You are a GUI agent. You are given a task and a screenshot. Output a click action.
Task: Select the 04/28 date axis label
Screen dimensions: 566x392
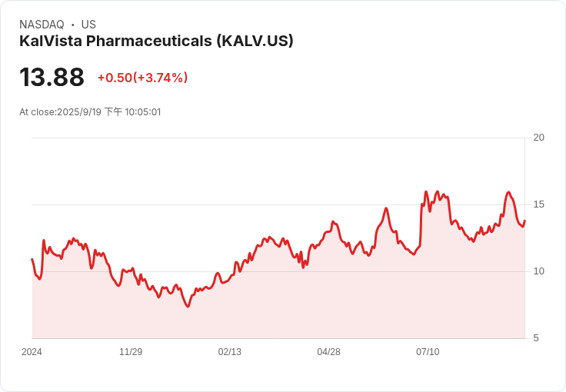coord(328,352)
